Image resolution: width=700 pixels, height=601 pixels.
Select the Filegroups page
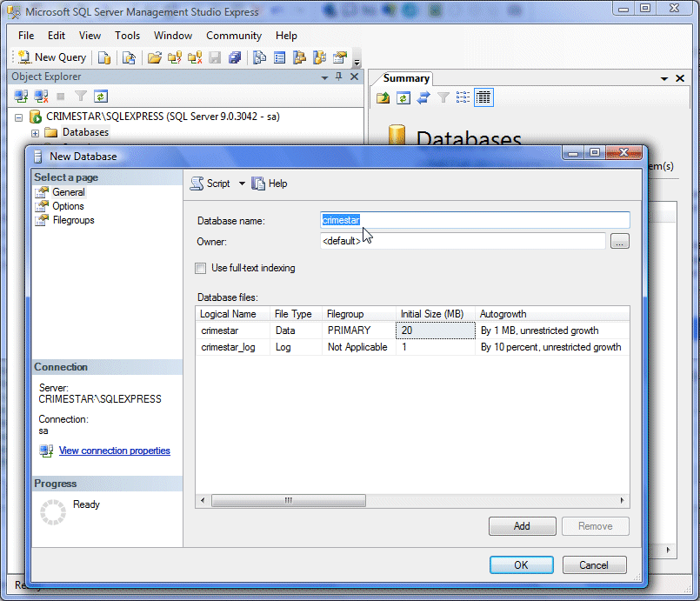pos(73,220)
